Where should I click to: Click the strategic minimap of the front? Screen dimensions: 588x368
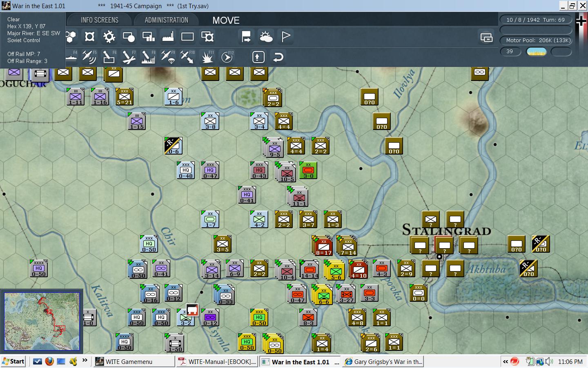42,322
